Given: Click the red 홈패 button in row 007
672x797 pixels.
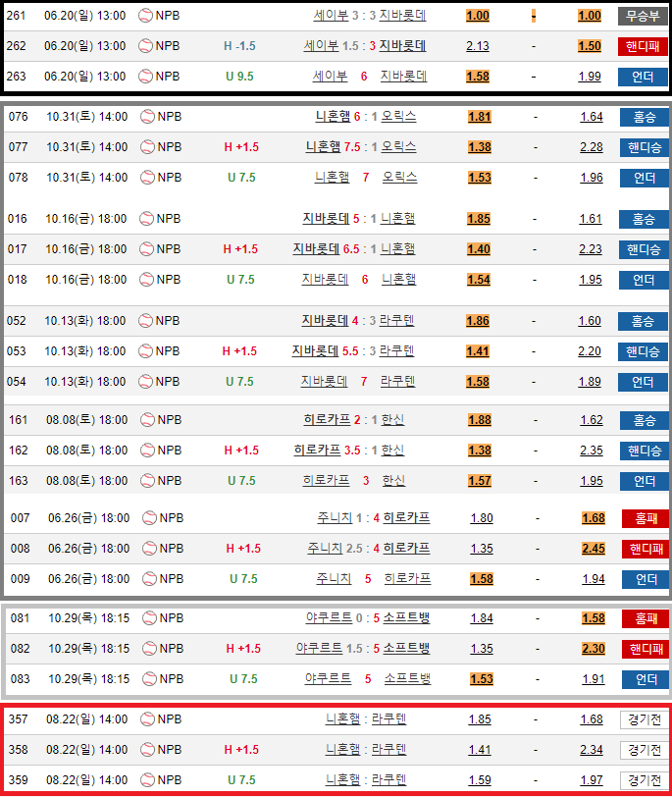Looking at the screenshot, I should [644, 518].
